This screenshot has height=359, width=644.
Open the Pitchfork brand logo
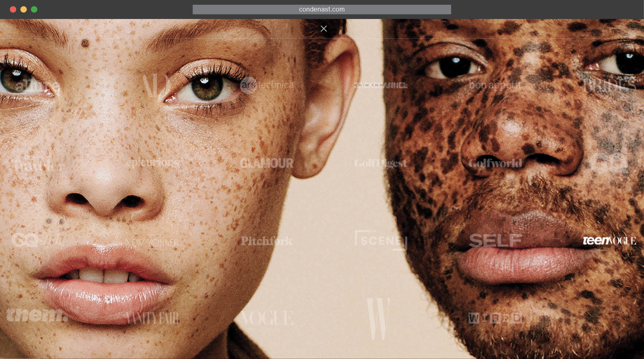(x=267, y=241)
